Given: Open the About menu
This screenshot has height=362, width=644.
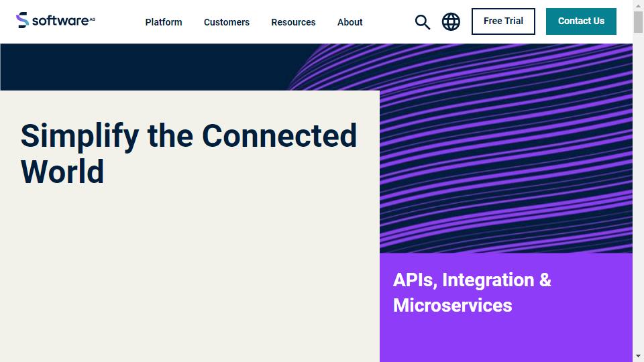Looking at the screenshot, I should (x=350, y=22).
